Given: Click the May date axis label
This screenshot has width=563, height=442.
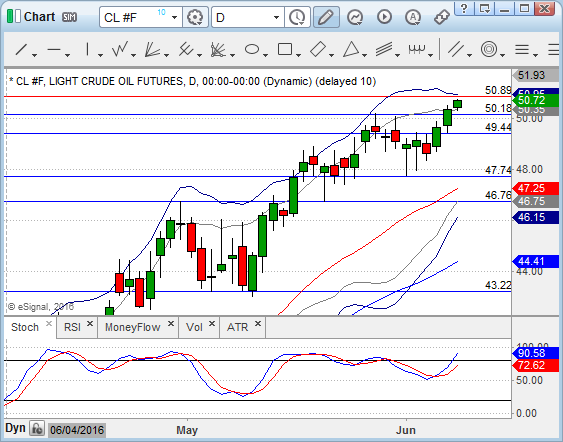Looking at the screenshot, I should [187, 430].
